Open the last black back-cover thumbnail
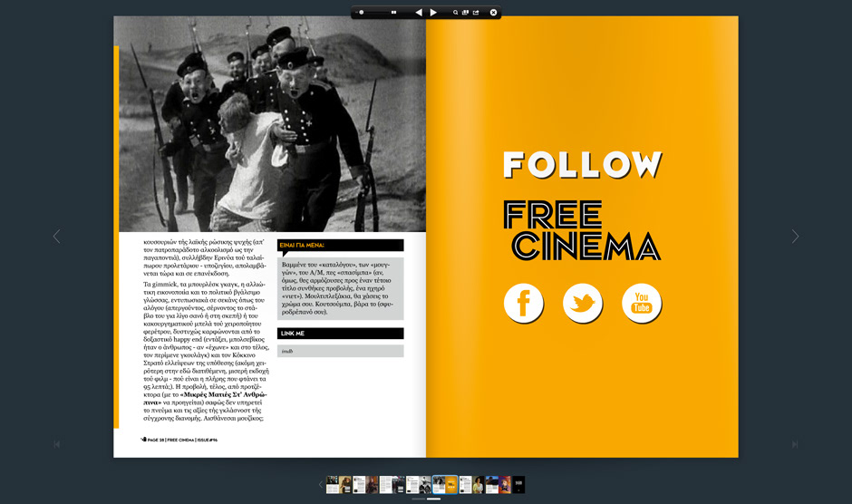Screen dimensions: 852x504 pos(519,484)
